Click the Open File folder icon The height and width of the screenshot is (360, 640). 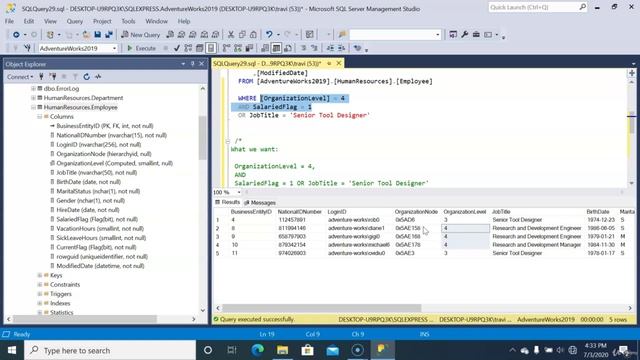pyautogui.click(x=86, y=35)
